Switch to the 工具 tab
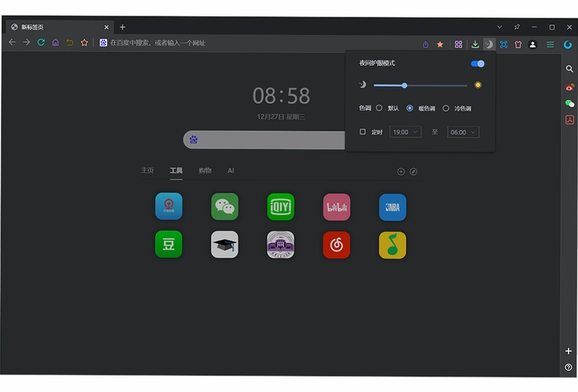The width and height of the screenshot is (578, 392). click(x=176, y=170)
